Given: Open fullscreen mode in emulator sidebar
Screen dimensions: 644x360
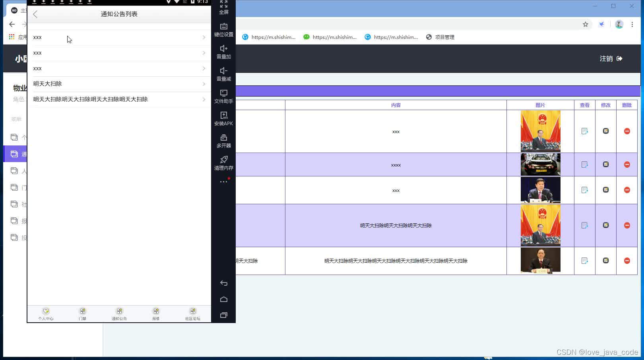Looking at the screenshot, I should pos(224,8).
